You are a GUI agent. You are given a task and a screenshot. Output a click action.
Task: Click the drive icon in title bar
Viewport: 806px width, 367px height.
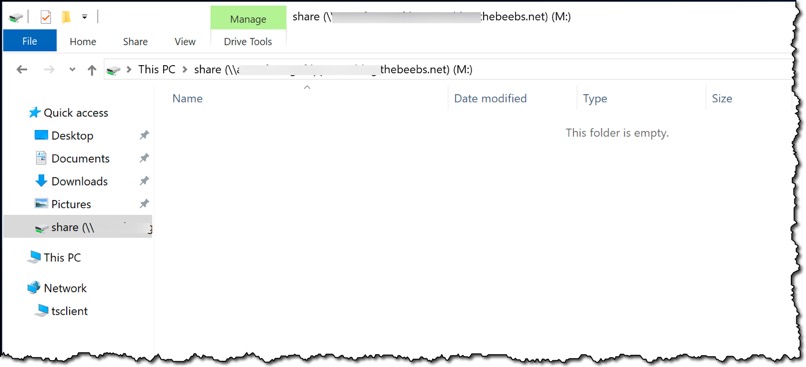click(16, 18)
